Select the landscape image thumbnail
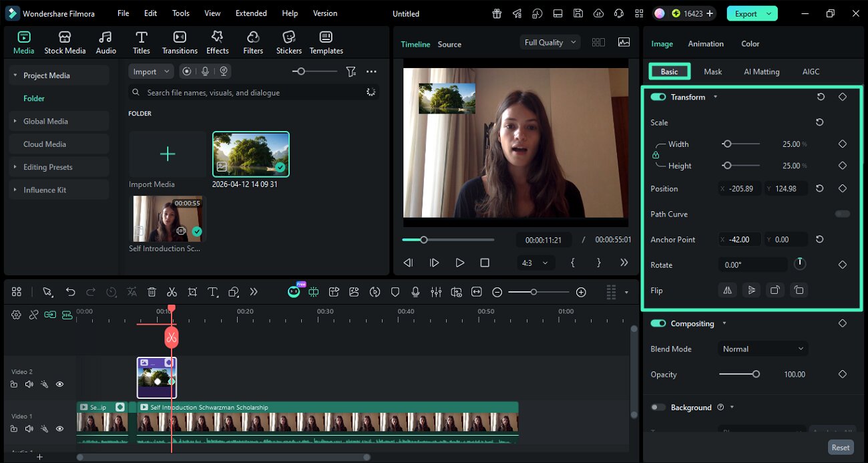 (x=251, y=154)
